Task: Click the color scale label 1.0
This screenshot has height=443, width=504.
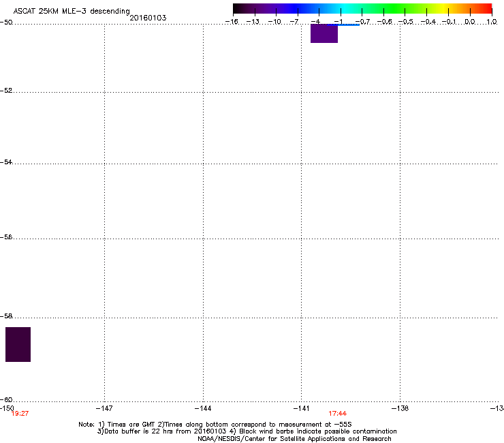Action: [492, 22]
